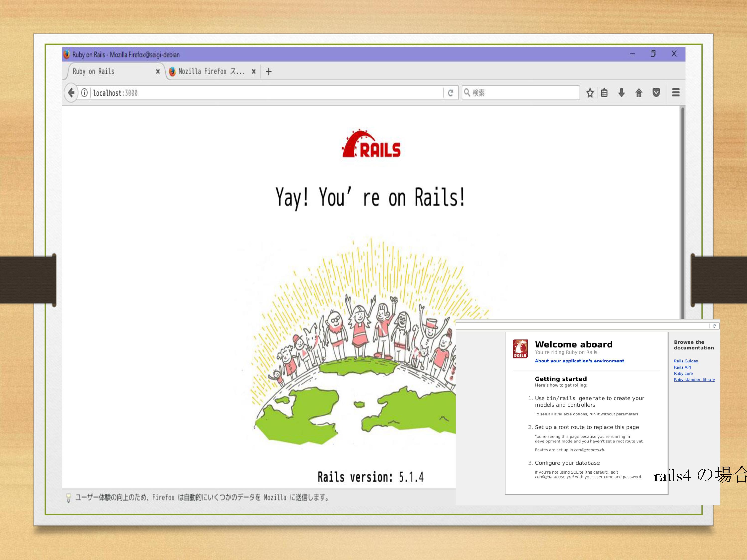Reload the localhost:3000 page
Image resolution: width=747 pixels, height=560 pixels.
coord(450,93)
